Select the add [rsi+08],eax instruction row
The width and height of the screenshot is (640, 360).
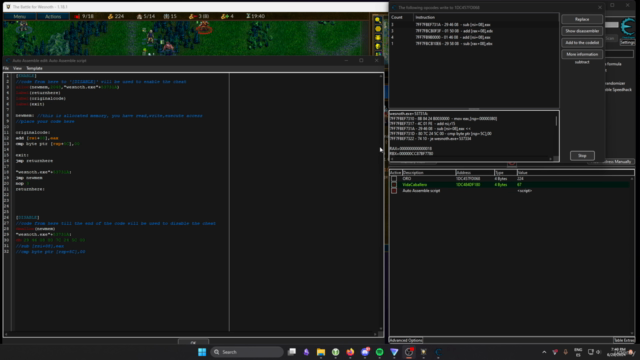click(x=473, y=37)
